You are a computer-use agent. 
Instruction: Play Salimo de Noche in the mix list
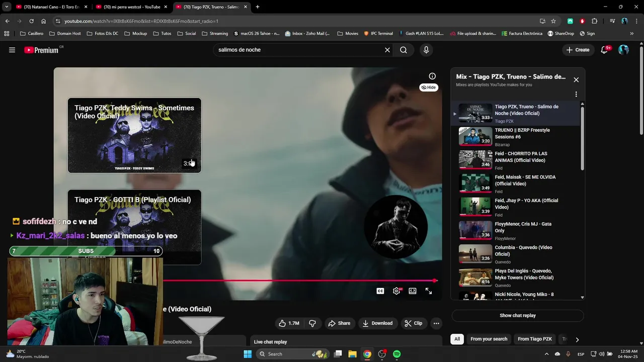coord(517,114)
